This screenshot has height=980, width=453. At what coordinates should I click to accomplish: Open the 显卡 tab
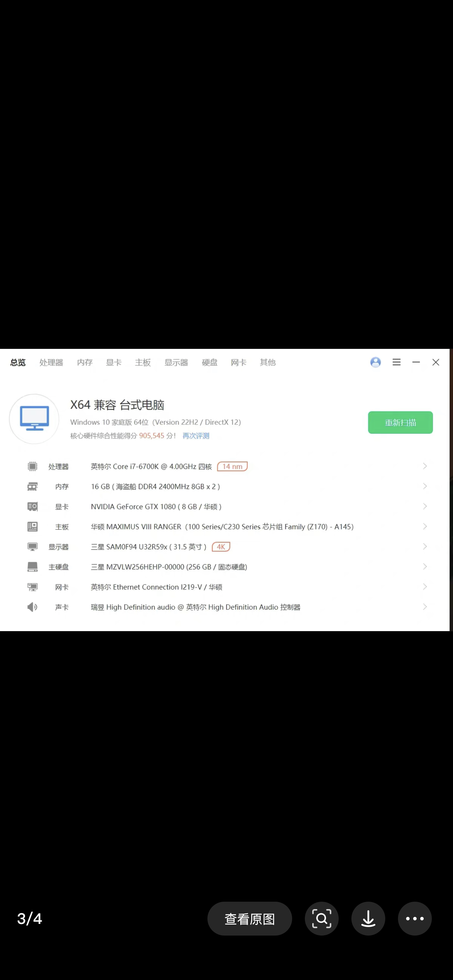tap(114, 363)
